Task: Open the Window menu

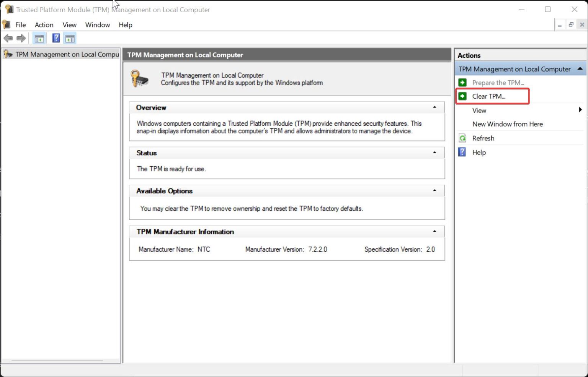Action: (97, 24)
